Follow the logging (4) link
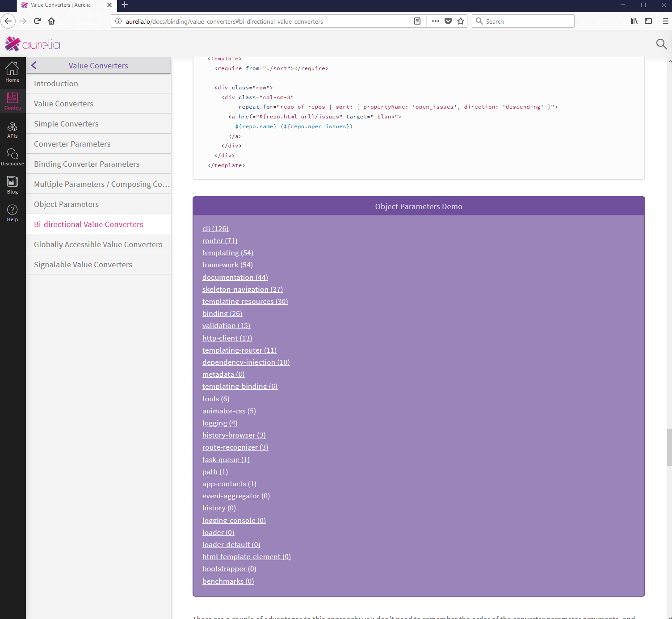 [220, 423]
